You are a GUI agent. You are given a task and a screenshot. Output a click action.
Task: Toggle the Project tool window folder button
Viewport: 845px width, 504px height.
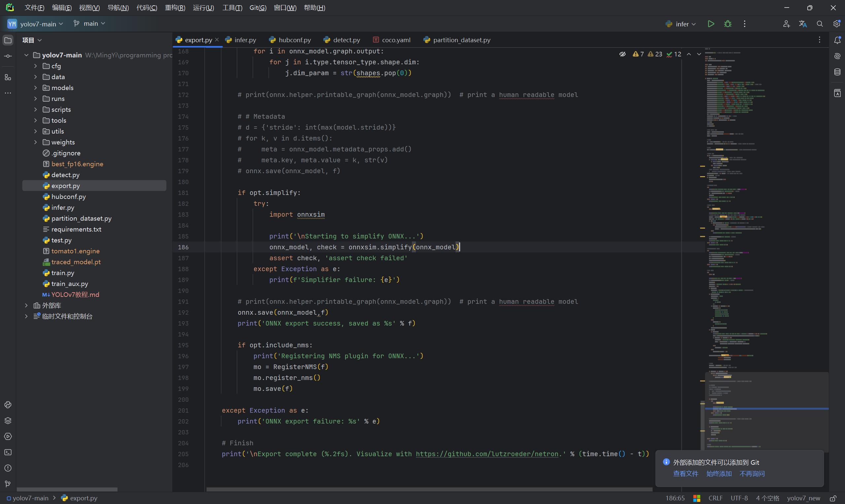pyautogui.click(x=8, y=40)
